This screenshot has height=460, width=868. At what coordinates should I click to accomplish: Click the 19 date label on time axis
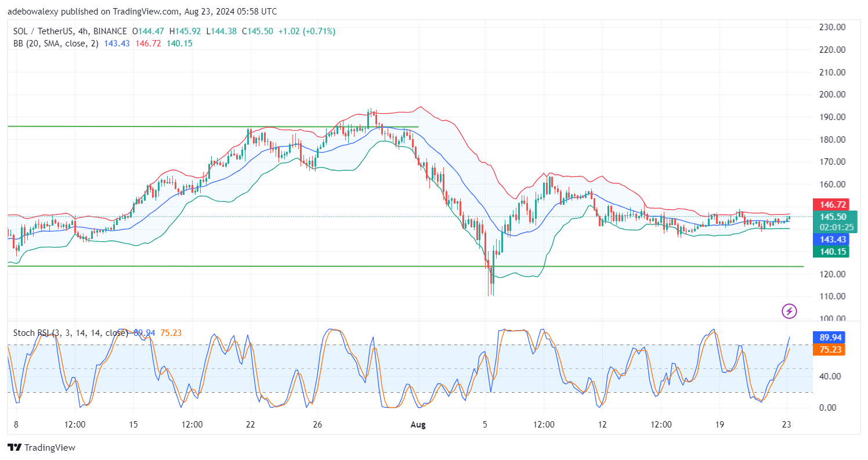pyautogui.click(x=720, y=425)
